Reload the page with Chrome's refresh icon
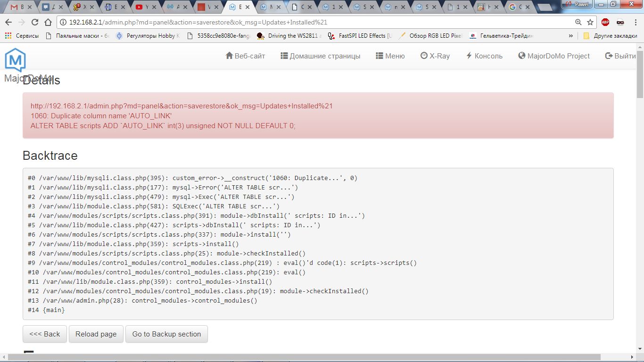This screenshot has width=644, height=362. click(x=34, y=22)
